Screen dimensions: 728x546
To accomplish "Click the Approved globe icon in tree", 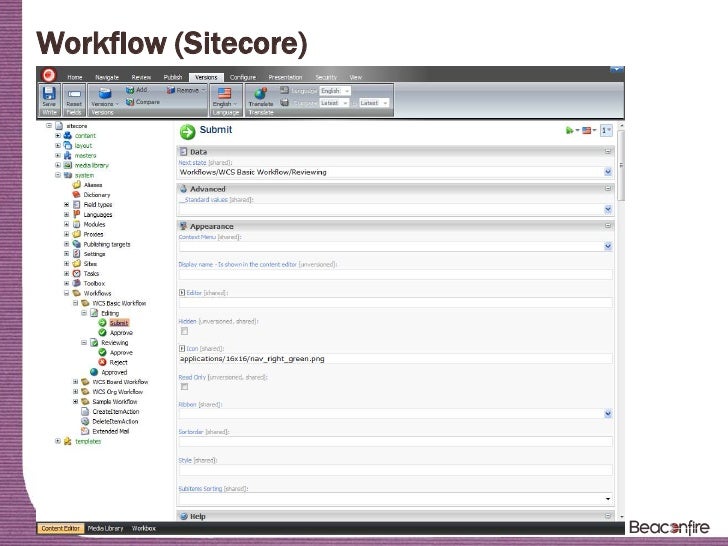I will (x=94, y=372).
